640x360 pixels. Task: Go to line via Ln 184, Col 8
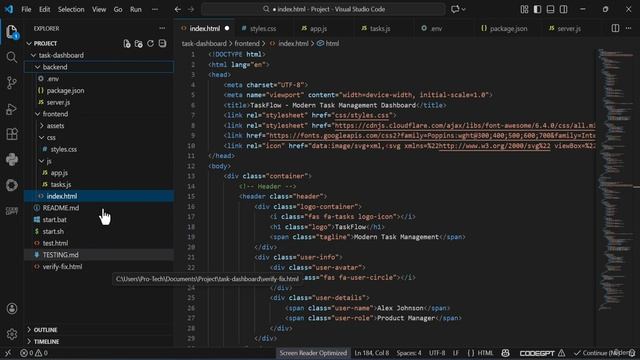pyautogui.click(x=371, y=353)
